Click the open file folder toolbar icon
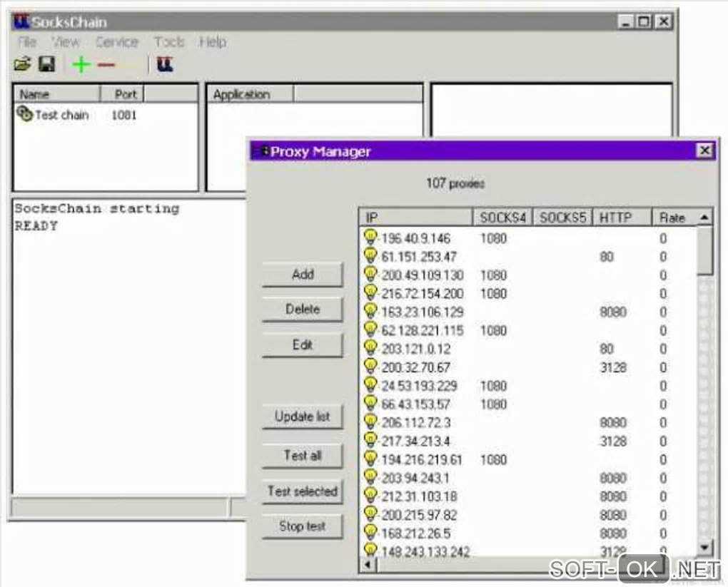The height and width of the screenshot is (587, 728). coord(22,64)
